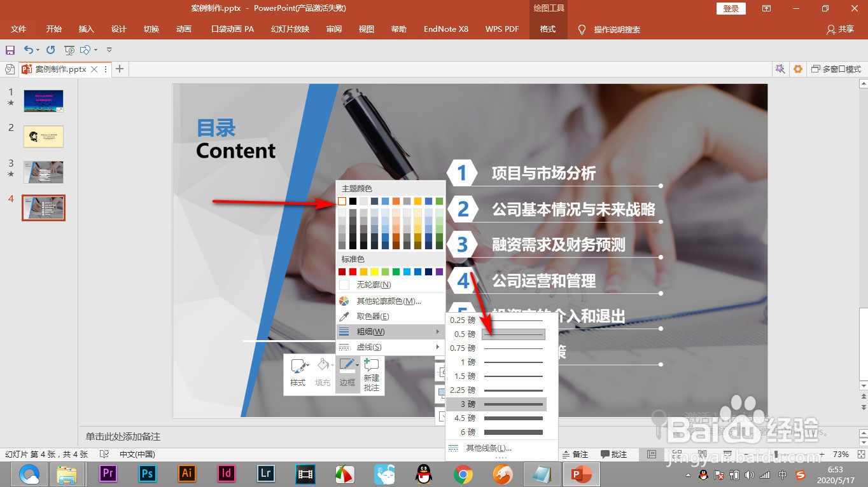Select 0.5 磅 line weight
This screenshot has width=868, height=487.
[496, 334]
